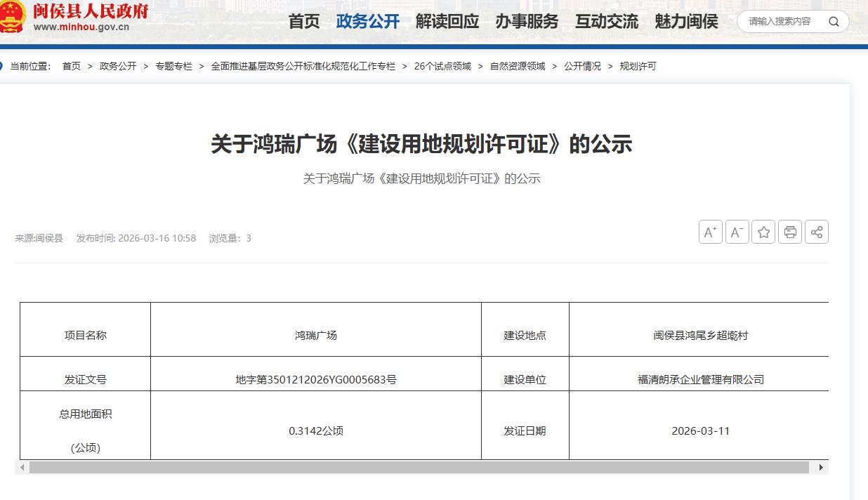Click the location marker beside 当前位置
The width and height of the screenshot is (868, 500).
[x=2, y=66]
